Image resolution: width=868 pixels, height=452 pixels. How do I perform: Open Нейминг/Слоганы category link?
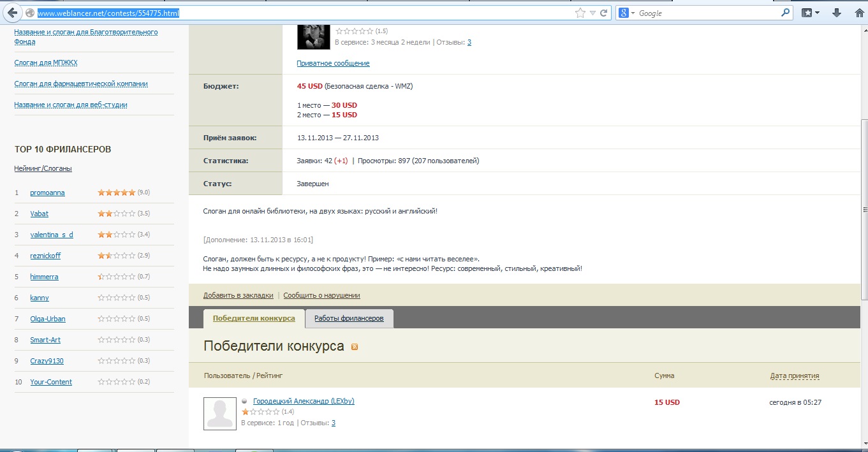[x=43, y=168]
